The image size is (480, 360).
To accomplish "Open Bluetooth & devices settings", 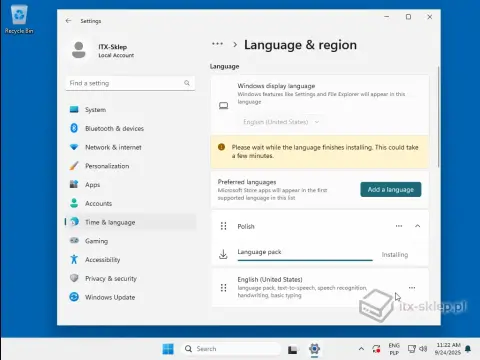I will [x=130, y=128].
